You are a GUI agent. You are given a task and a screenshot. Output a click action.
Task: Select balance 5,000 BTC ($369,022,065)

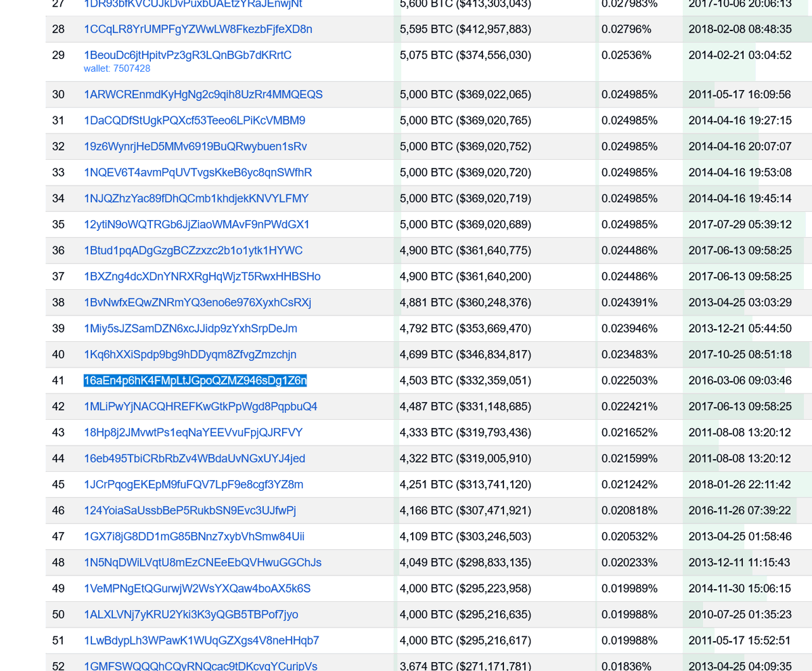pos(466,94)
